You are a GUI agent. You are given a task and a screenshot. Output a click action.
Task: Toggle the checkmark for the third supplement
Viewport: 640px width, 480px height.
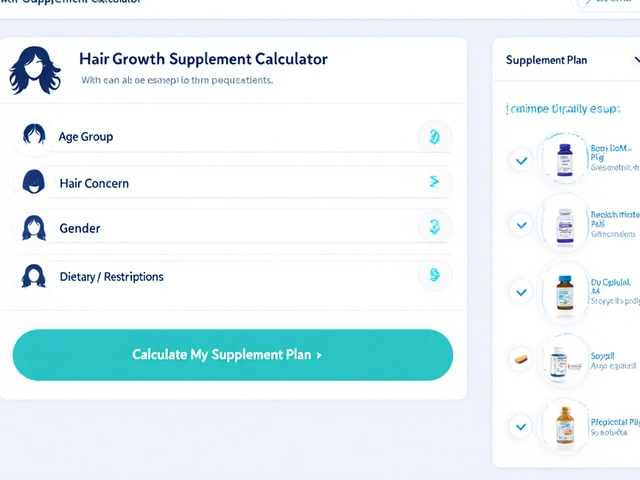tap(520, 292)
